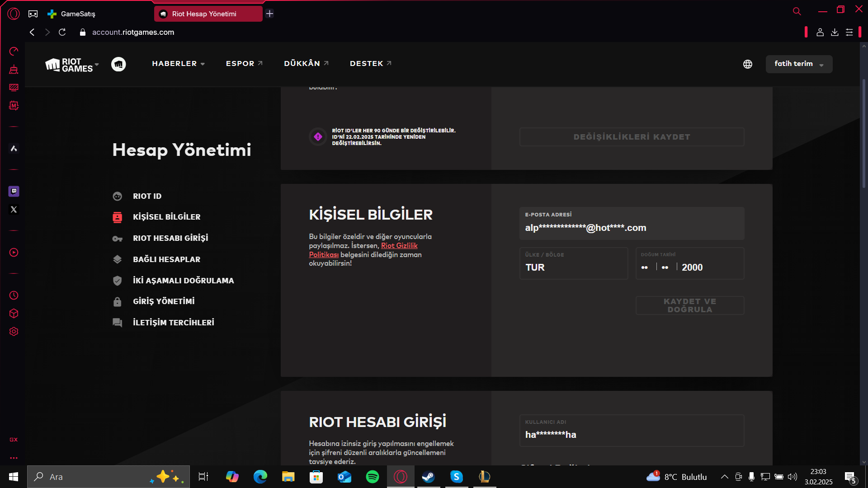Reload the Riot account page

point(62,32)
